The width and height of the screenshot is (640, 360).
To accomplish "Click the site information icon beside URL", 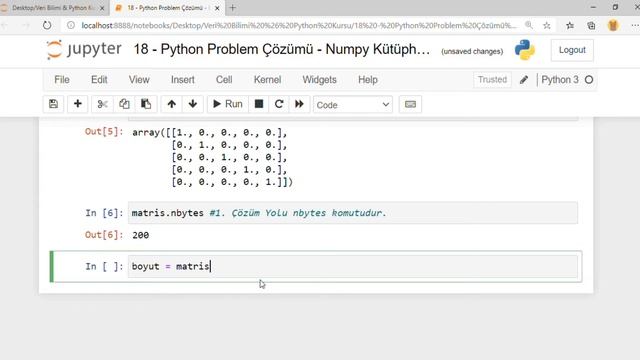I will click(71, 25).
